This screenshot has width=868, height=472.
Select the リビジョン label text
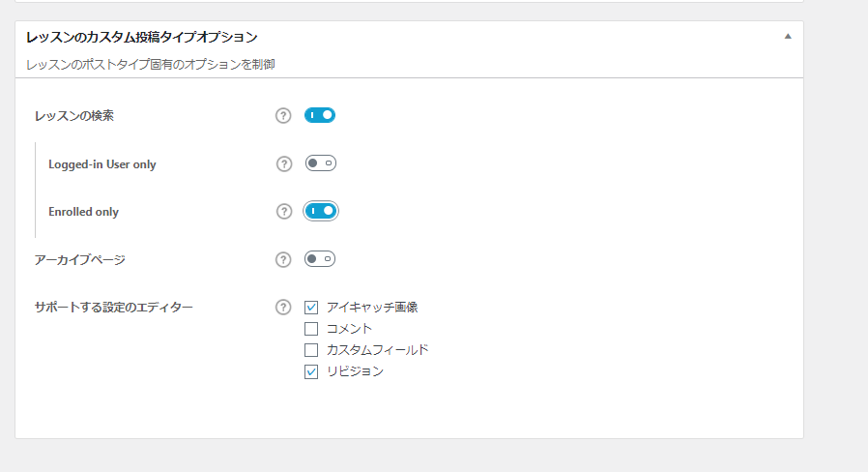pos(355,371)
